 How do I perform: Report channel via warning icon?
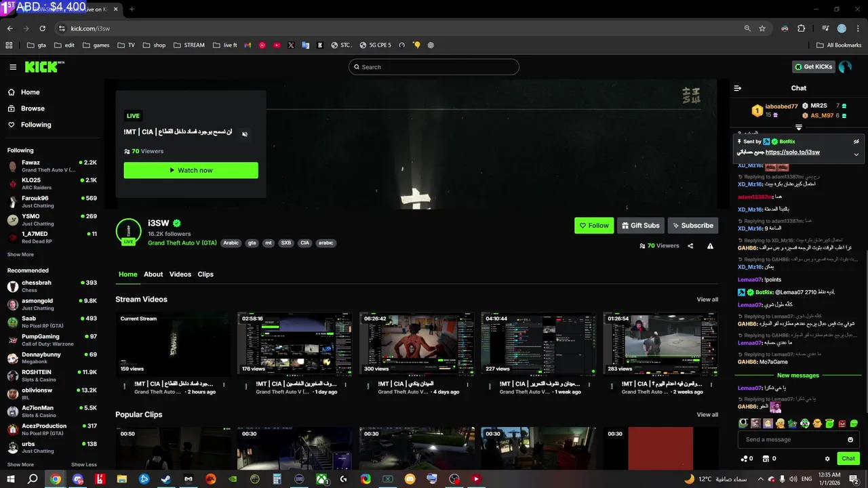[x=710, y=246]
